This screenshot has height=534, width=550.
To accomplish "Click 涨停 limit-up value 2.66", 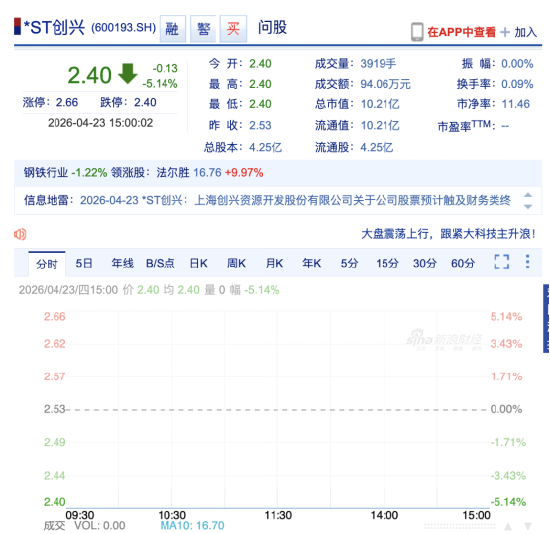I will coord(67,102).
